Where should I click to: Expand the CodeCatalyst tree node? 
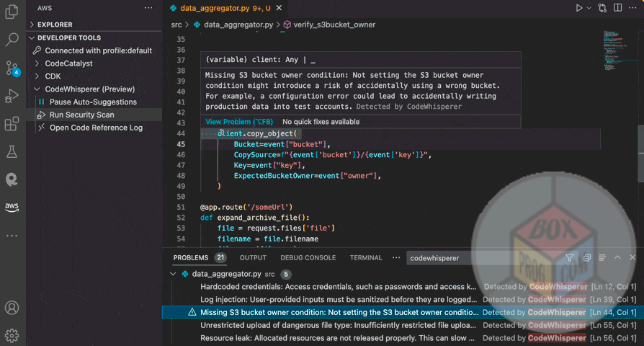click(68, 63)
